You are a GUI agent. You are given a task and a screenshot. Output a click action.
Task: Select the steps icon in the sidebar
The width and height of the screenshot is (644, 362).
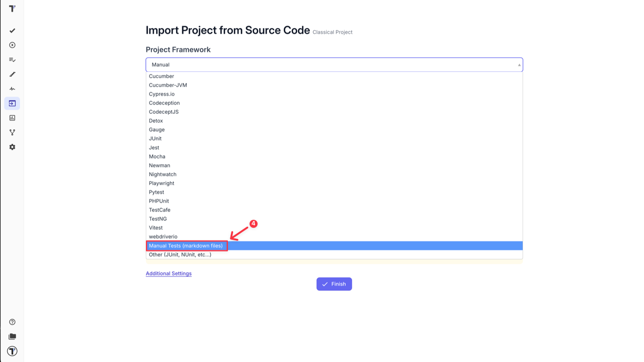[12, 74]
